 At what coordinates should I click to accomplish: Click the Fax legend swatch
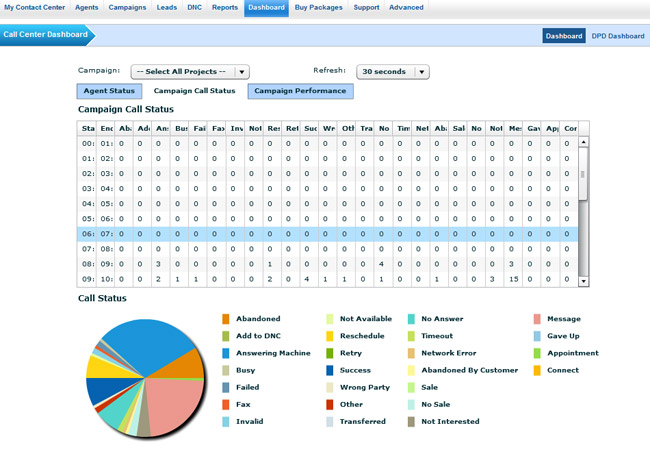coord(226,404)
